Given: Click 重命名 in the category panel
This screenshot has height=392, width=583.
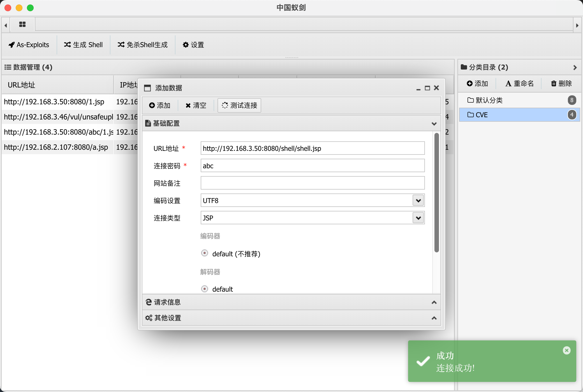Looking at the screenshot, I should 519,84.
